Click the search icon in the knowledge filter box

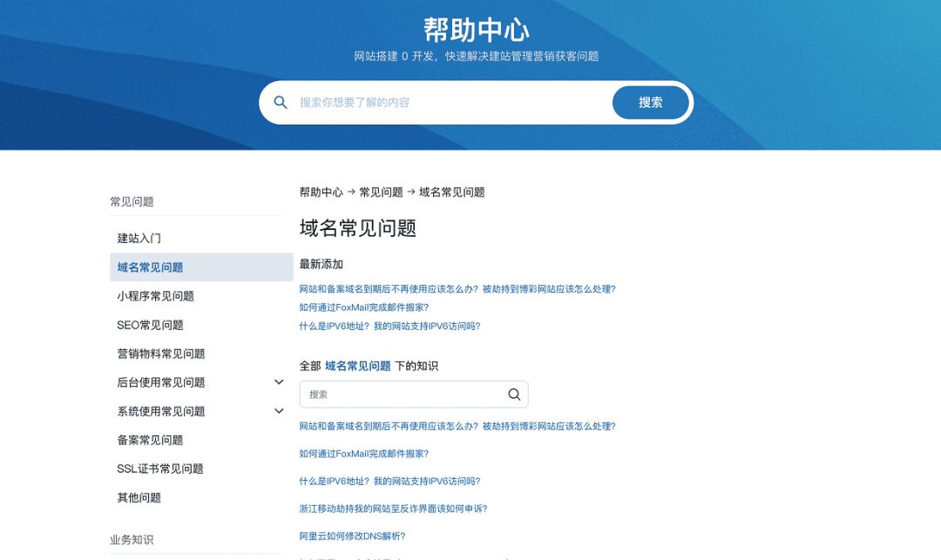click(x=514, y=395)
